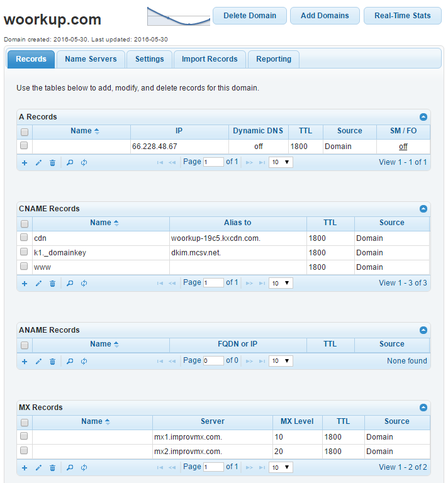Delete selected A record with trash icon
The height and width of the screenshot is (483, 448).
(x=52, y=163)
